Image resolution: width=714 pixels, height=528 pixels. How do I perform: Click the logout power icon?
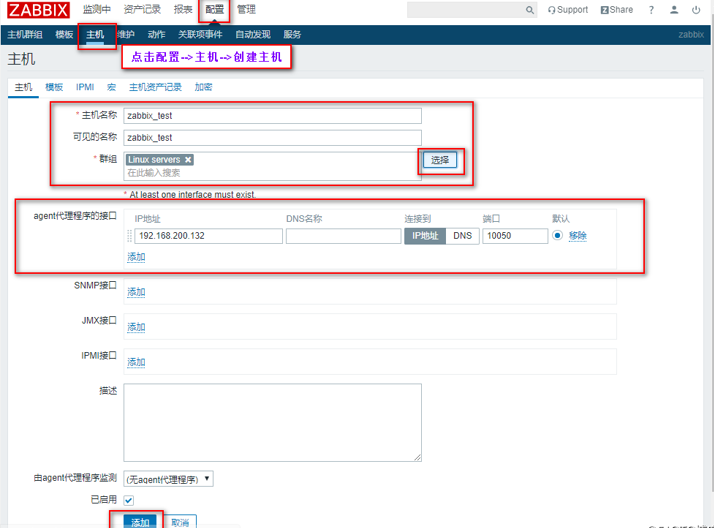(696, 10)
